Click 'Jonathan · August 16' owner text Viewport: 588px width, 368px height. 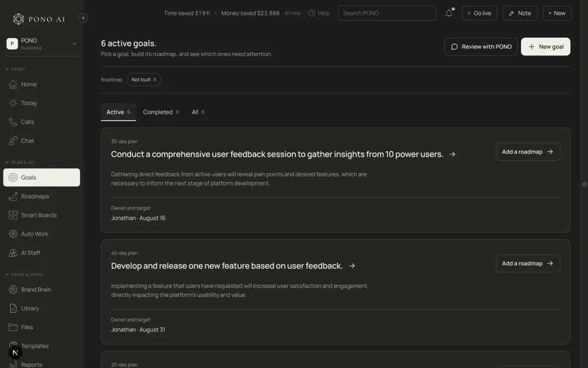(138, 218)
